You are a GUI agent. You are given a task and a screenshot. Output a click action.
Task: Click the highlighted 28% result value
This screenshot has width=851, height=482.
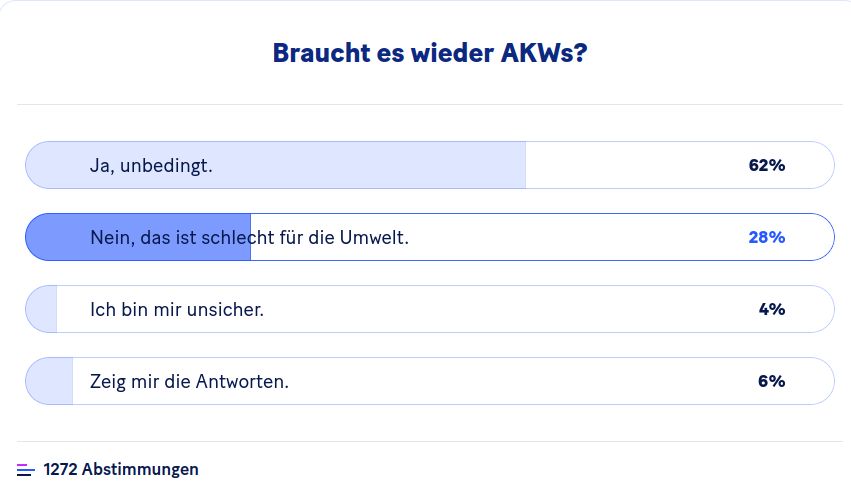[x=766, y=237]
